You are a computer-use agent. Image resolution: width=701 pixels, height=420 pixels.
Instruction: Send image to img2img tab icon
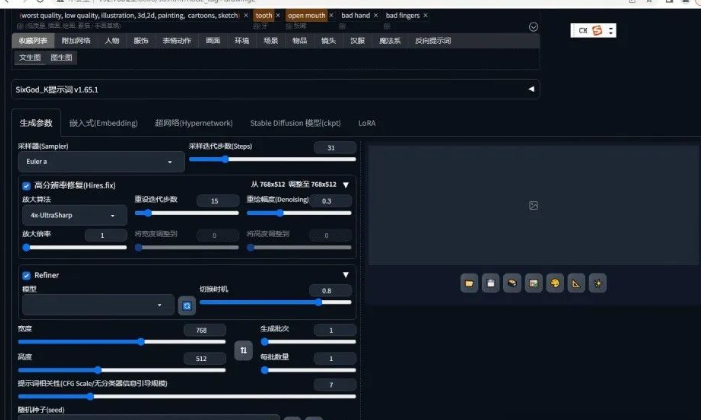[533, 283]
